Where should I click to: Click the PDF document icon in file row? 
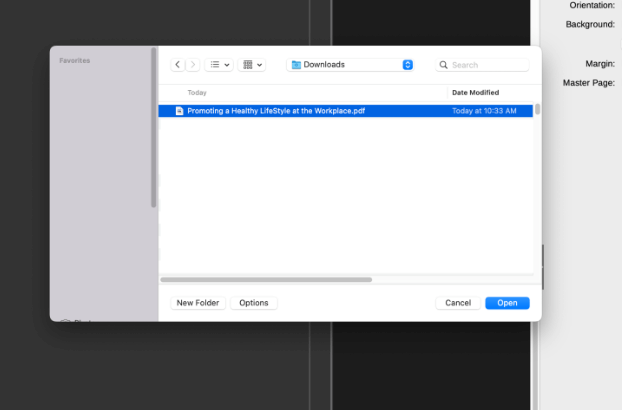179,111
